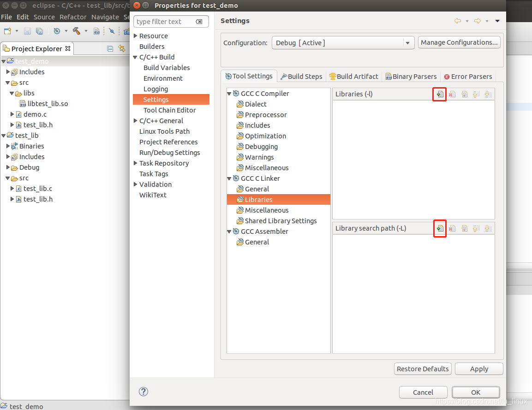Click Restore Defaults button
Image resolution: width=532 pixels, height=410 pixels.
pyautogui.click(x=423, y=369)
